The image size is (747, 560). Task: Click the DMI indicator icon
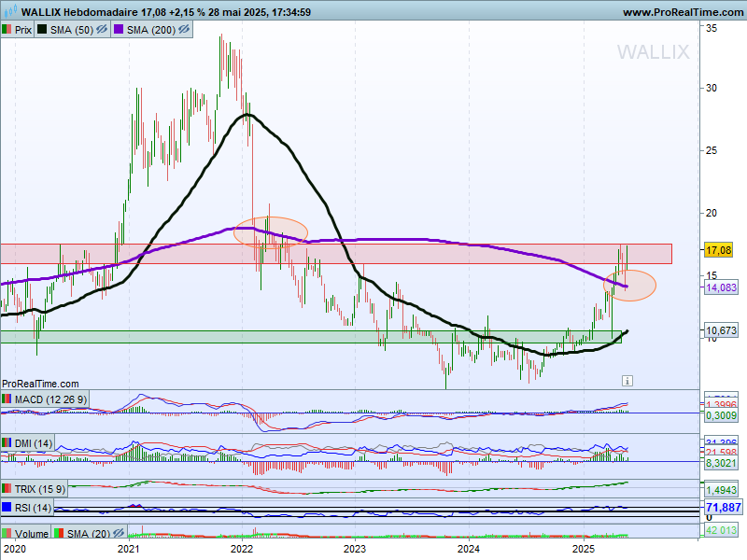[x=7, y=443]
